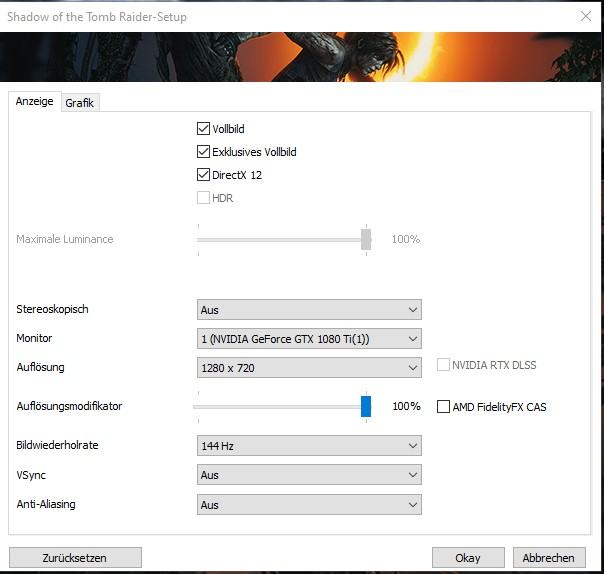Close the Shadow of the Tomb Raider setup window

coord(586,16)
